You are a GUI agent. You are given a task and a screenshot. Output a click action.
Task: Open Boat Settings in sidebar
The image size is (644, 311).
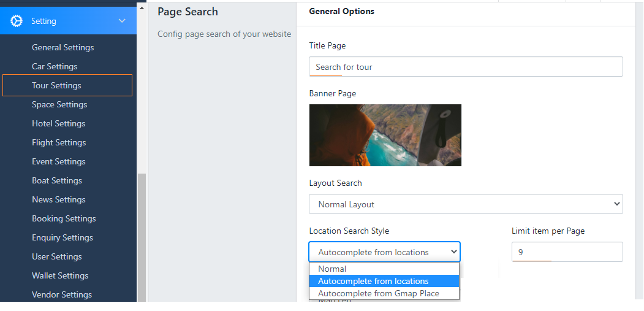(56, 180)
